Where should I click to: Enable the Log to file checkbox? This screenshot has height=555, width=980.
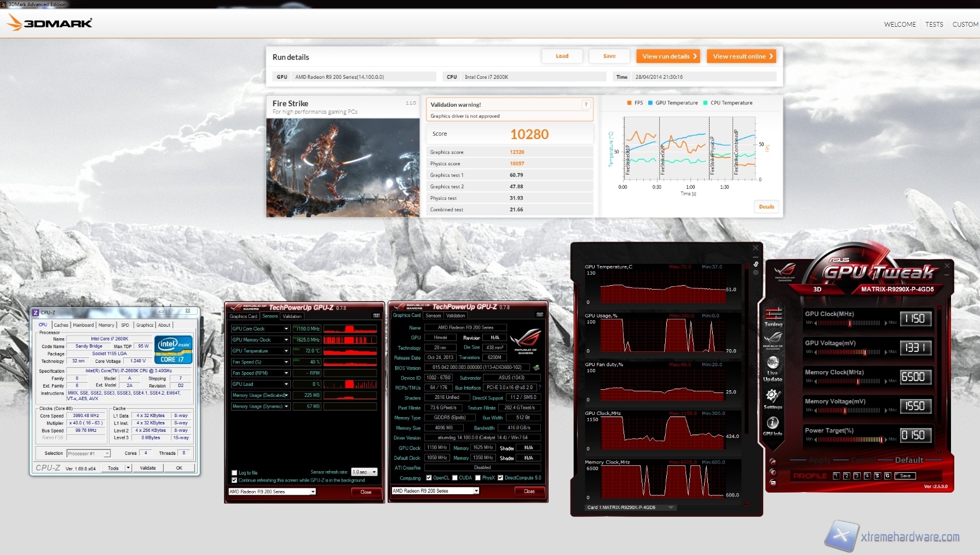tap(234, 473)
